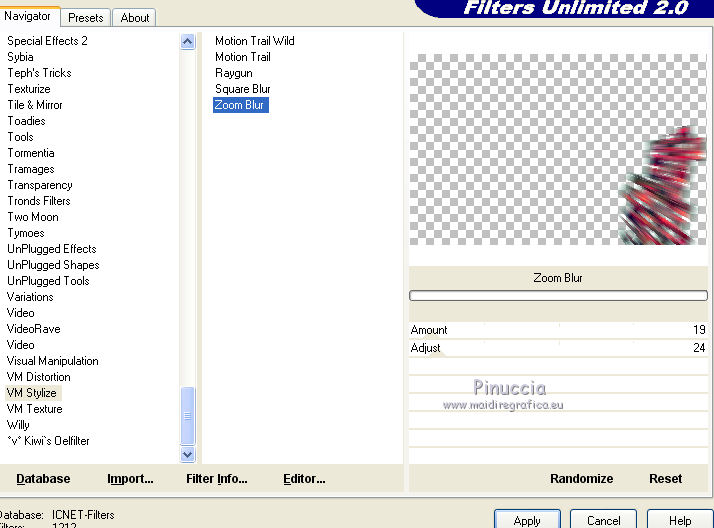Select Visual Manipulation category
The image size is (714, 528).
coord(52,361)
